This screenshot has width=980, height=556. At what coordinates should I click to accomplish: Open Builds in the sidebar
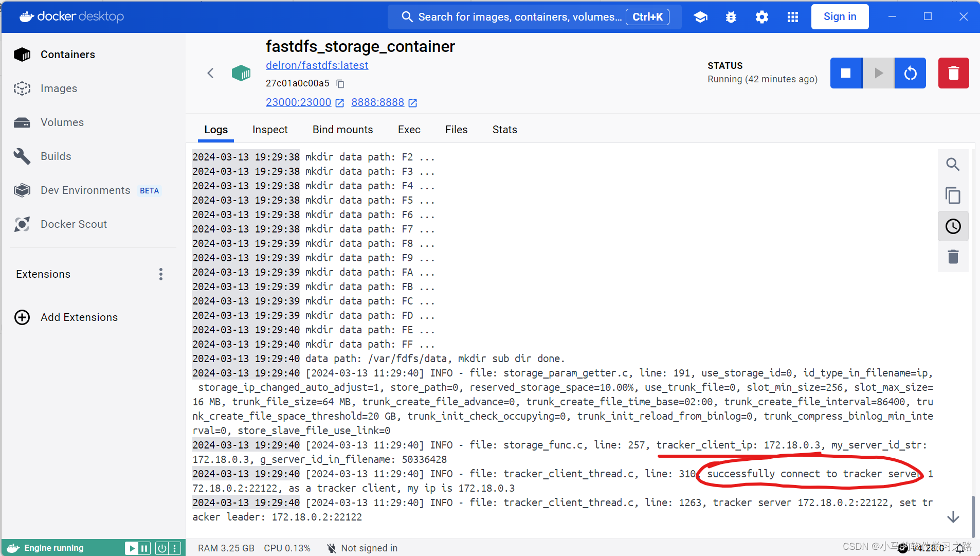pos(93,156)
